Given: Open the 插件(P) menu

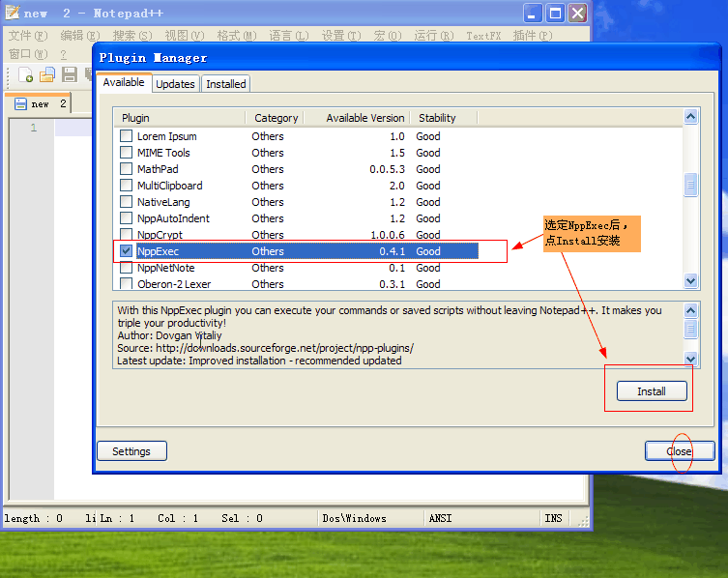Looking at the screenshot, I should (533, 36).
